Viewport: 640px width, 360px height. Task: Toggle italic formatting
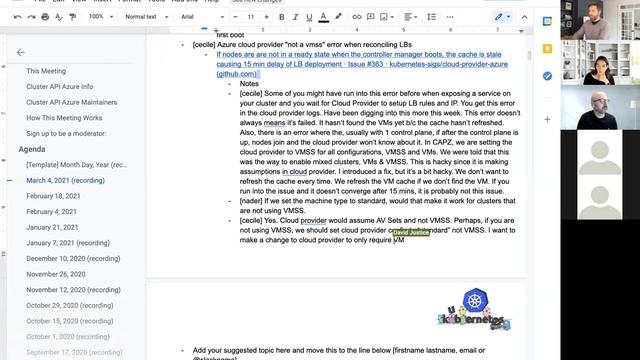pos(295,17)
